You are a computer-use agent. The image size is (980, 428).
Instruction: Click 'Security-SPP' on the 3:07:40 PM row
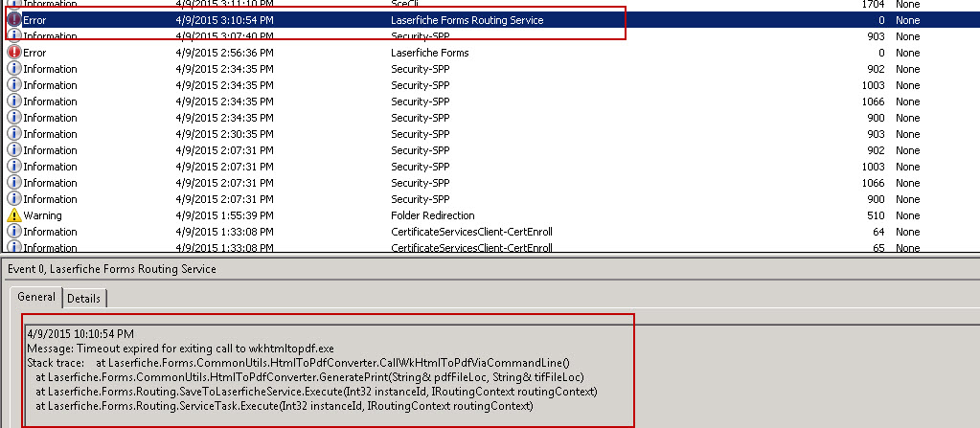(x=420, y=36)
